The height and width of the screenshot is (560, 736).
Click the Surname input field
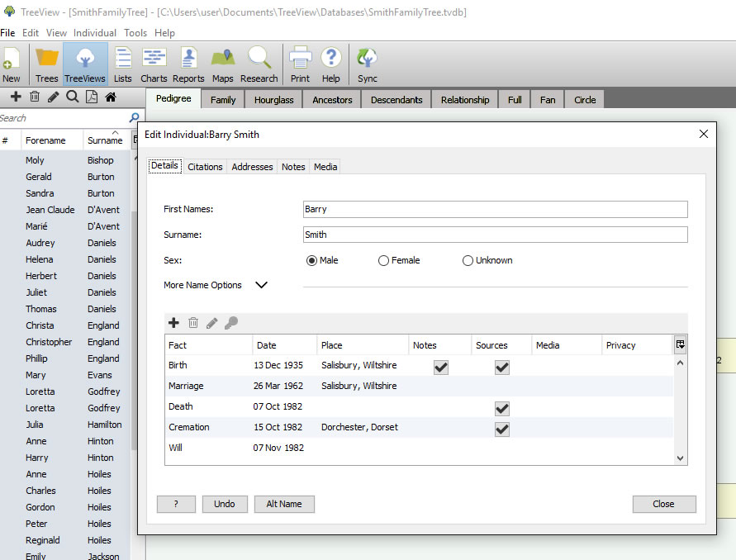coord(495,235)
